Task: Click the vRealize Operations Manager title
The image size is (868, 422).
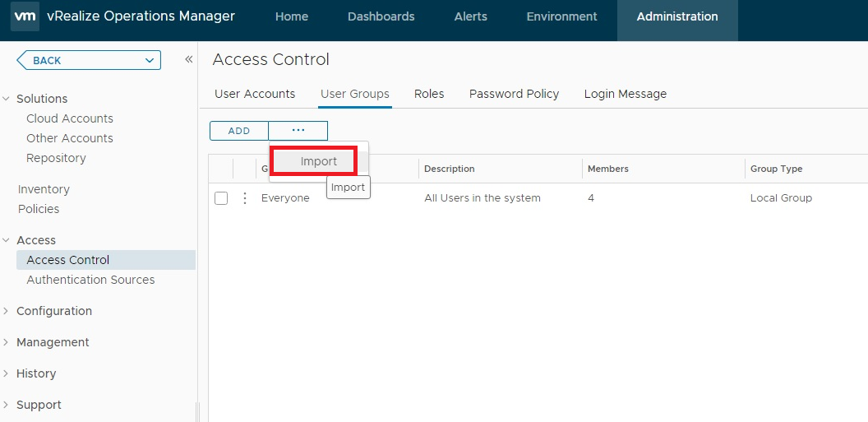Action: [141, 16]
